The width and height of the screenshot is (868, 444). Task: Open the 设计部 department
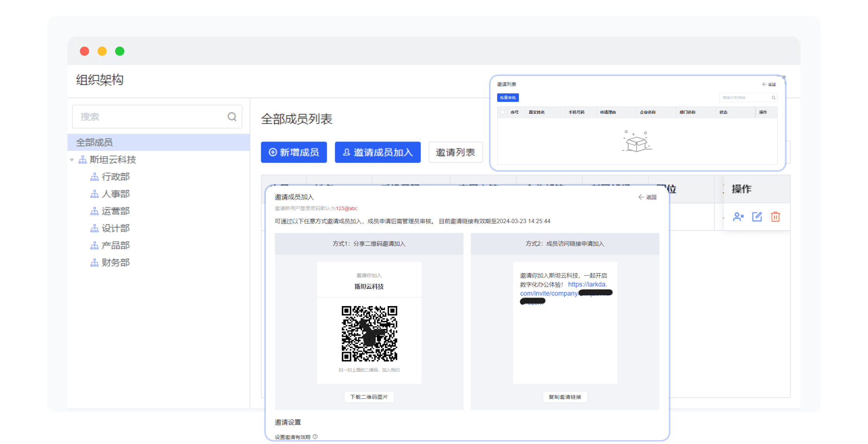pyautogui.click(x=115, y=228)
